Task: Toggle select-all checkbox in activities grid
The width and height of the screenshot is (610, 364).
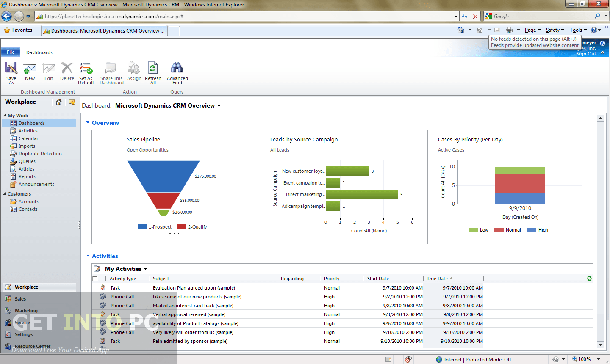Action: [x=95, y=279]
